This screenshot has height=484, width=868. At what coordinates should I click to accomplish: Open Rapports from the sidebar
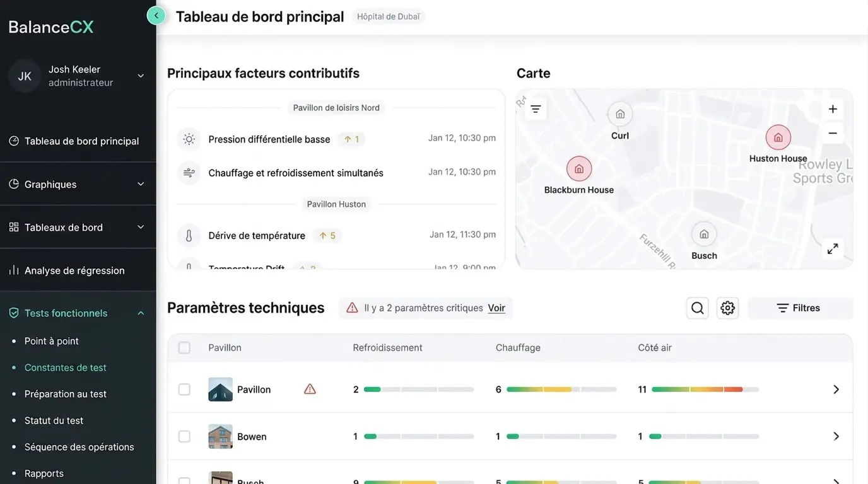[x=44, y=473]
